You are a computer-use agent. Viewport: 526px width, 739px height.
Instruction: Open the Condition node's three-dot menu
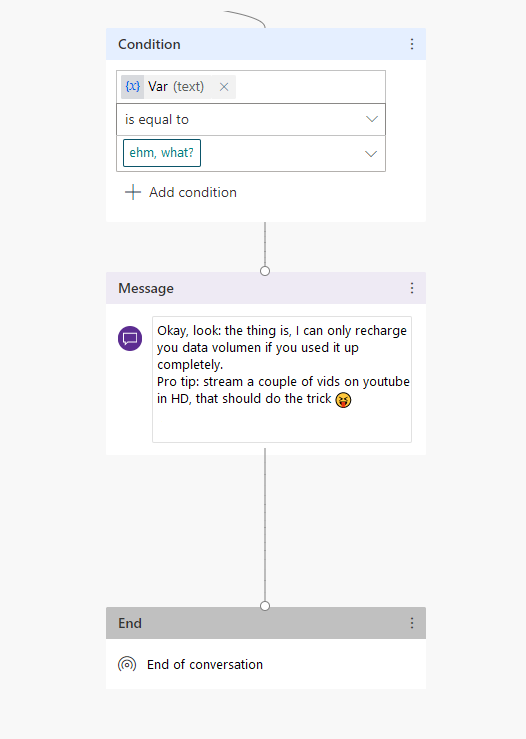click(x=412, y=44)
